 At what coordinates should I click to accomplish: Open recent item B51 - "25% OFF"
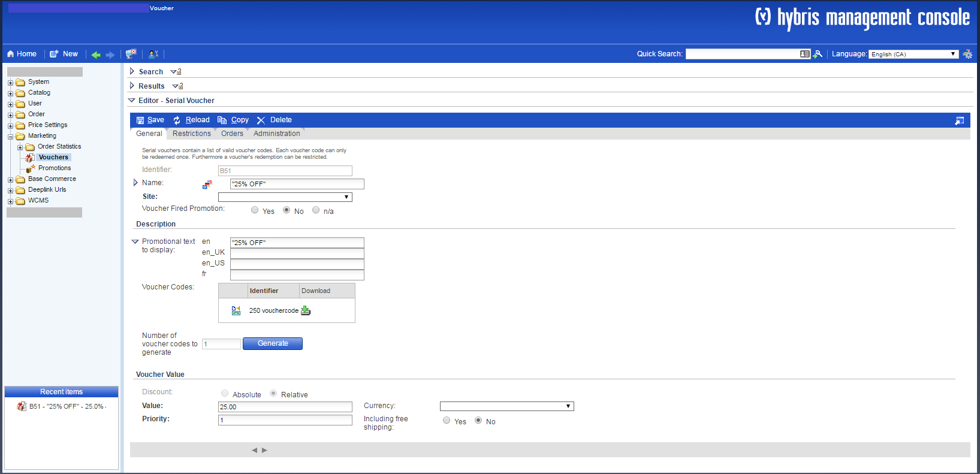click(68, 406)
